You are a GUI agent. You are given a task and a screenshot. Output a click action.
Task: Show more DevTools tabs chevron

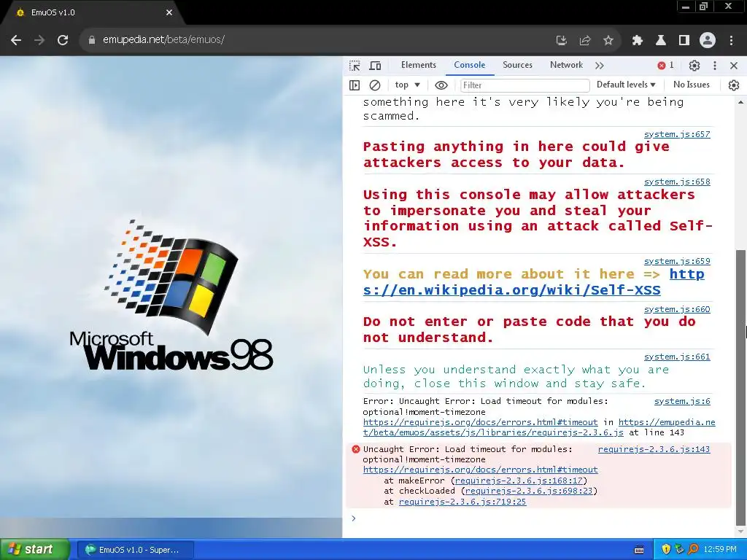pos(600,66)
